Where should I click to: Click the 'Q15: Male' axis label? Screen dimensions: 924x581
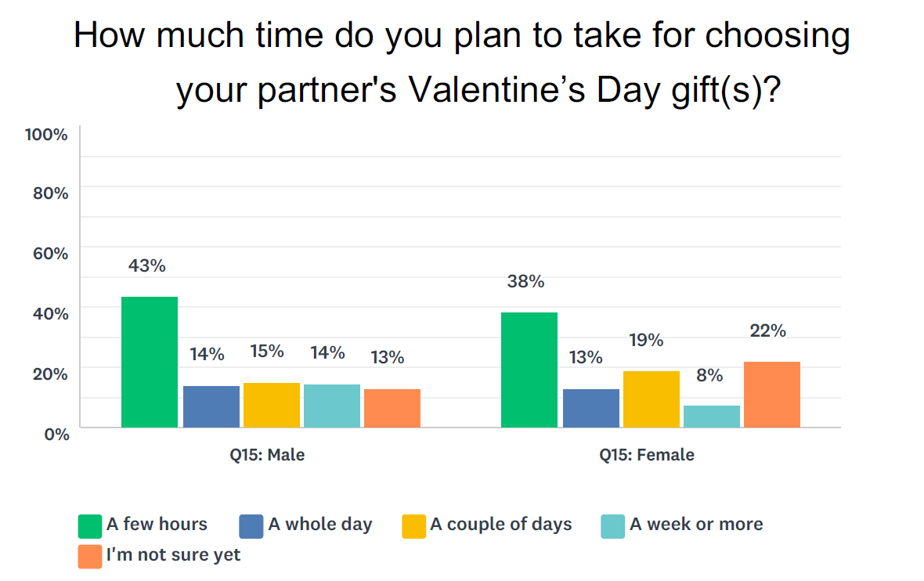point(267,455)
